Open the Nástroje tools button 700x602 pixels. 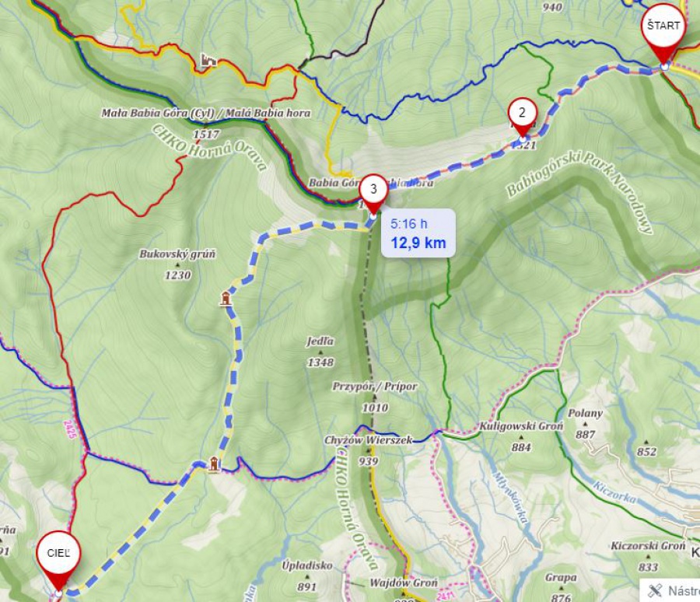click(671, 590)
